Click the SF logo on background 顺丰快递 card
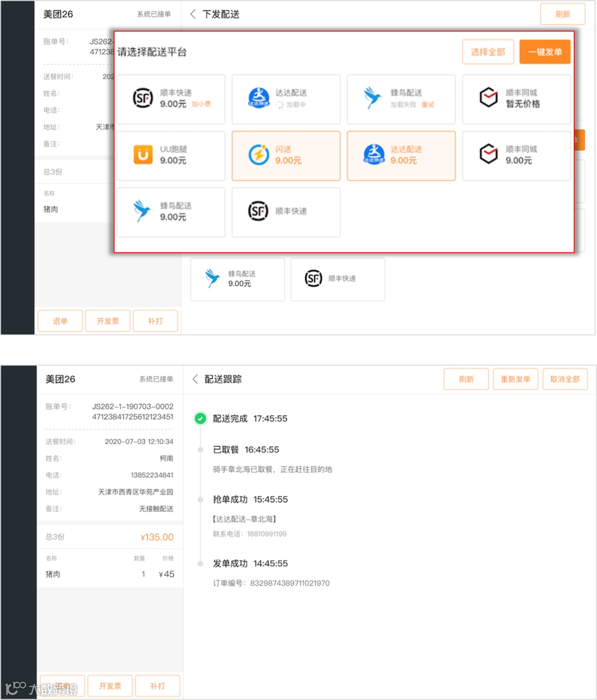Image resolution: width=597 pixels, height=700 pixels. click(313, 279)
